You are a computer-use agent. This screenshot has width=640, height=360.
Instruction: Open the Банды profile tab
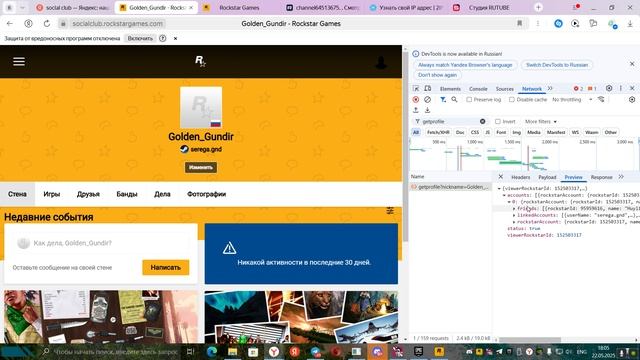pyautogui.click(x=127, y=194)
